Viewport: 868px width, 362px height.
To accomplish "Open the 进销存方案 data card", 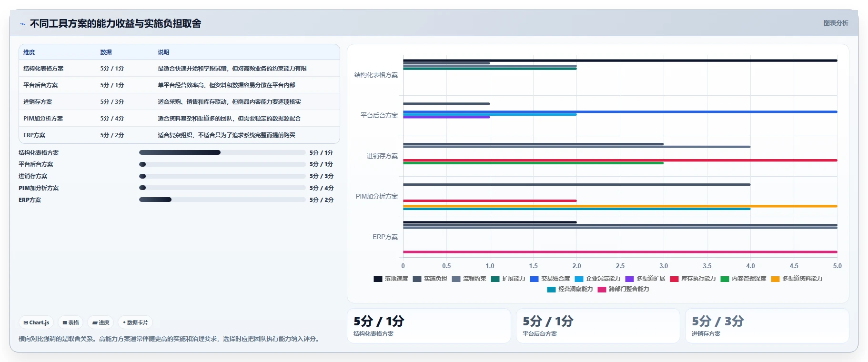I will coord(767,326).
